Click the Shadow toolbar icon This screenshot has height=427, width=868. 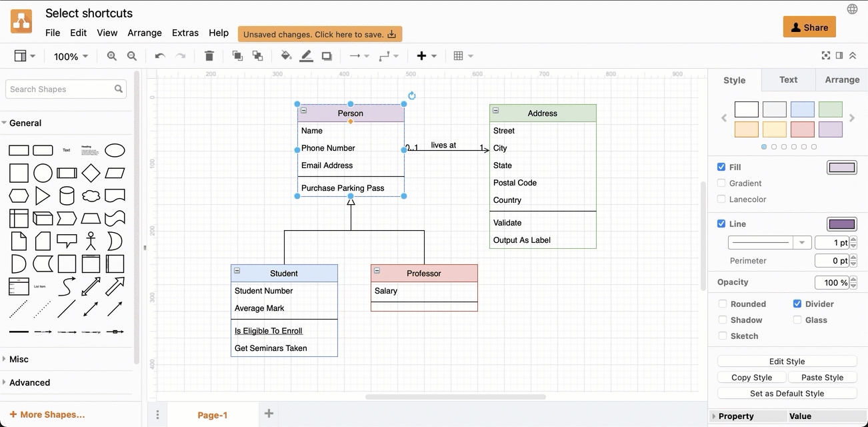(327, 55)
